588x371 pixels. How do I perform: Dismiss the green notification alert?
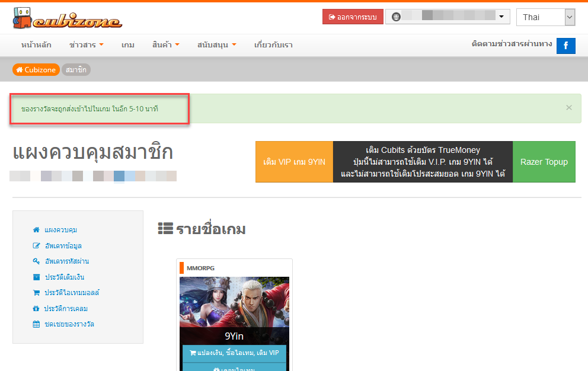click(x=569, y=108)
